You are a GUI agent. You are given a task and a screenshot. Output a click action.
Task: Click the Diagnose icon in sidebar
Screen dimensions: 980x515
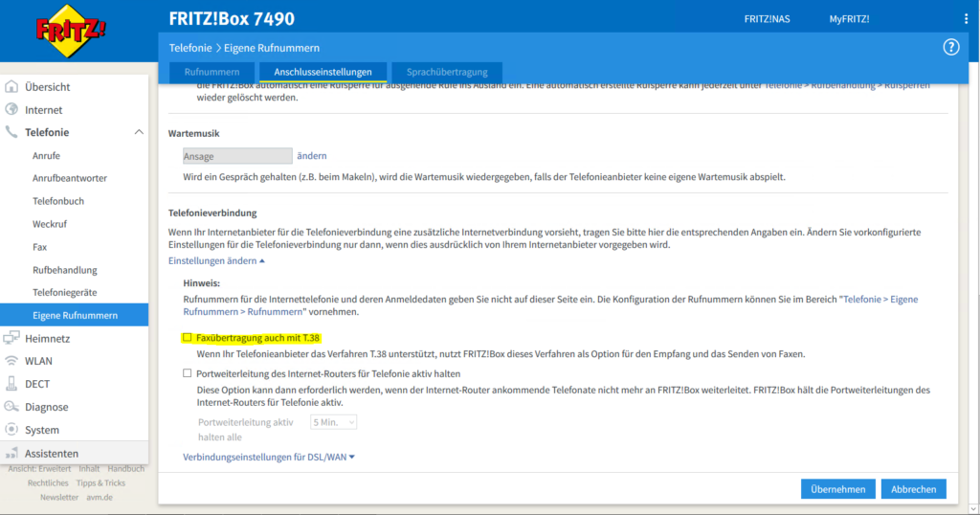coord(11,407)
